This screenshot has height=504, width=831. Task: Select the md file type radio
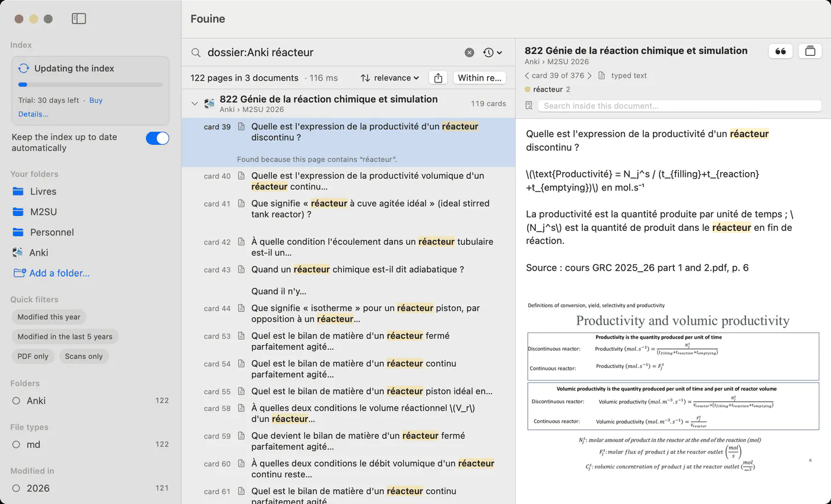[16, 445]
